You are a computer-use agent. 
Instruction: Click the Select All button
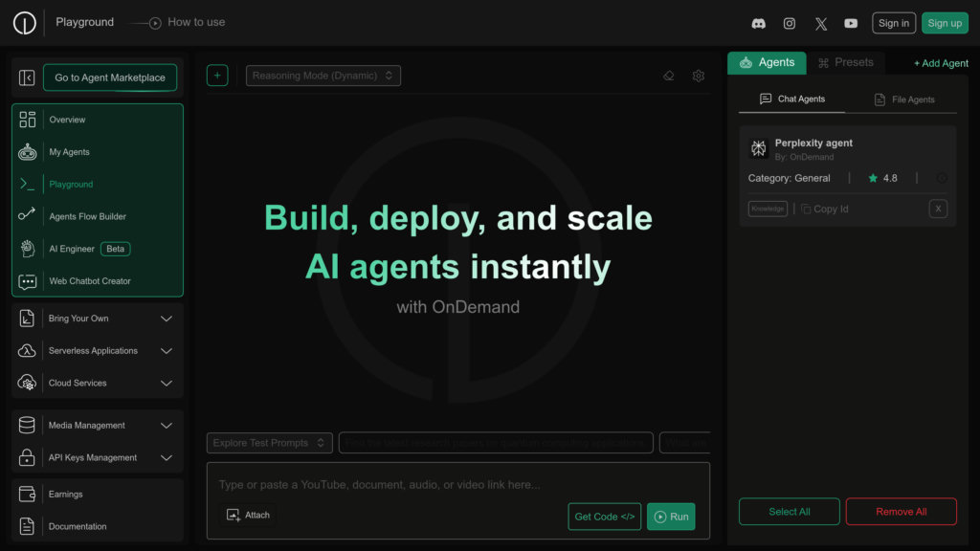click(790, 512)
